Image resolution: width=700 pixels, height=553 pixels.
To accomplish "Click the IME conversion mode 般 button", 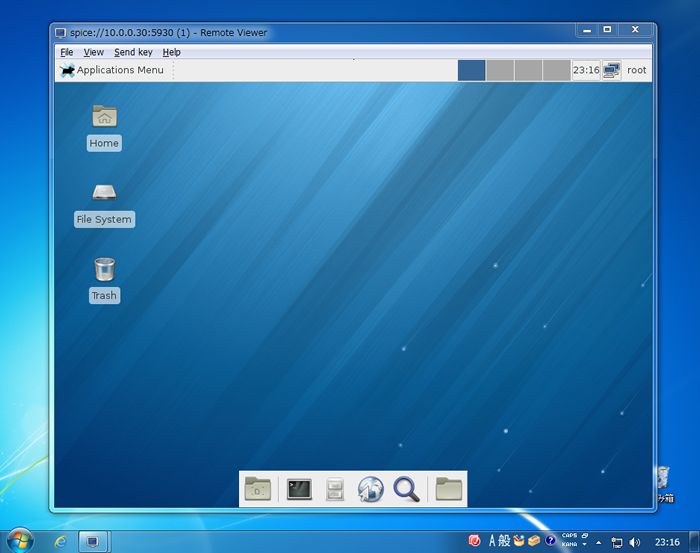I will coord(504,541).
